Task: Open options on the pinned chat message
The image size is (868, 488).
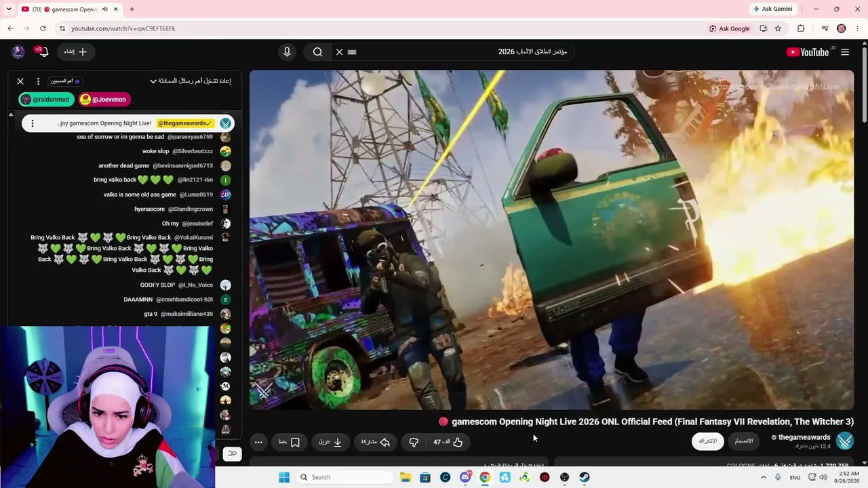Action: point(32,123)
